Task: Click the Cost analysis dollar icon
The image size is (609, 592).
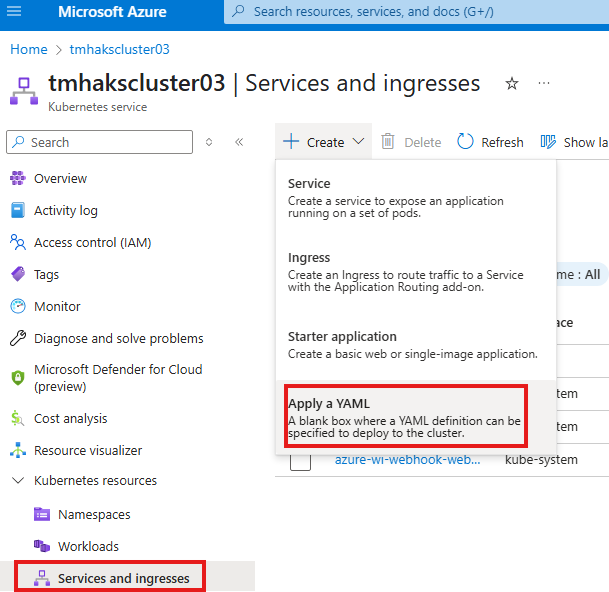Action: click(17, 418)
